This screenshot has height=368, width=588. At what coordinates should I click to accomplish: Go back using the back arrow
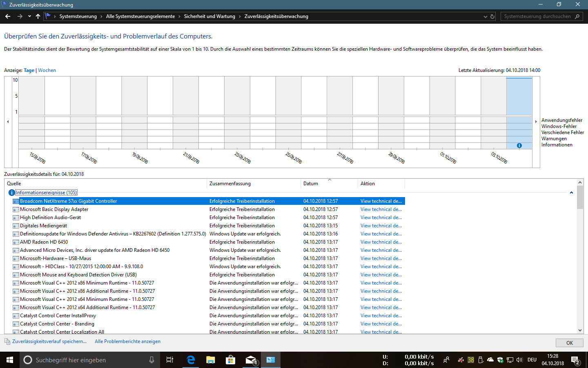[8, 16]
